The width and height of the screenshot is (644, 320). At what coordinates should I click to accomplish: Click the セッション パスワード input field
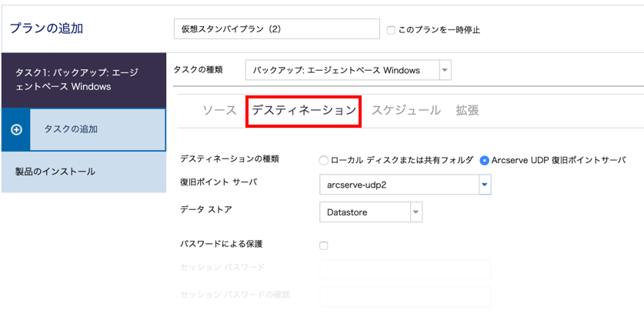tap(405, 269)
